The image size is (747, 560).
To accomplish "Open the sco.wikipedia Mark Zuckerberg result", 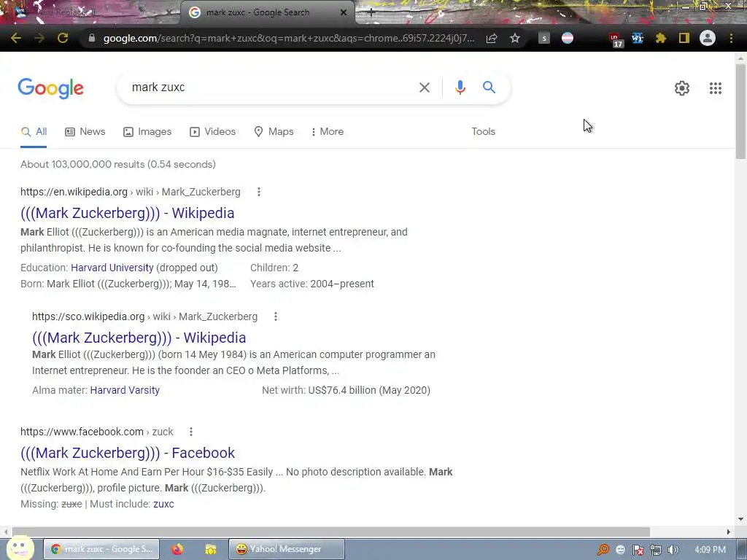I will 139,338.
